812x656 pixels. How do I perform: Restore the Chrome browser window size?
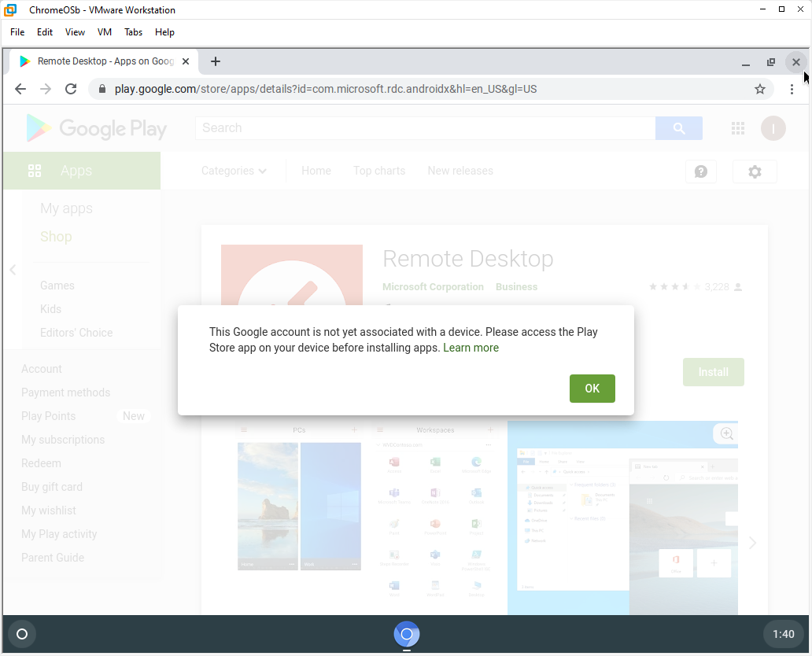[x=771, y=62]
